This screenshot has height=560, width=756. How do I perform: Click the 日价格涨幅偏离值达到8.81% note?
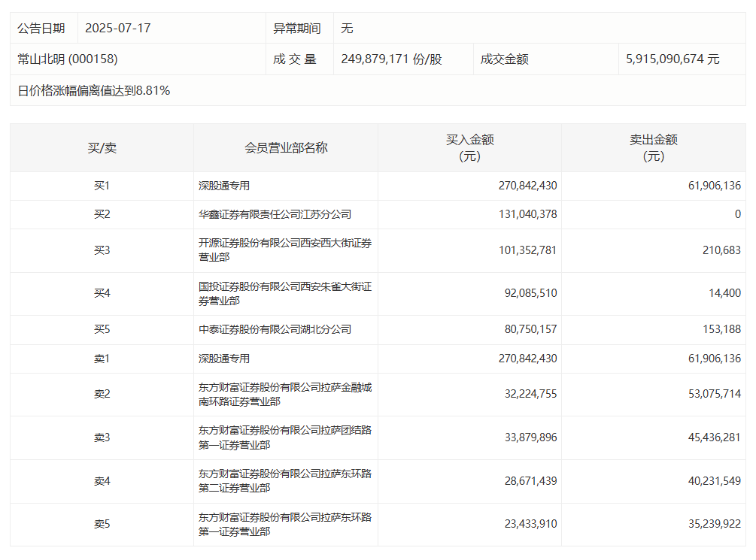93,91
